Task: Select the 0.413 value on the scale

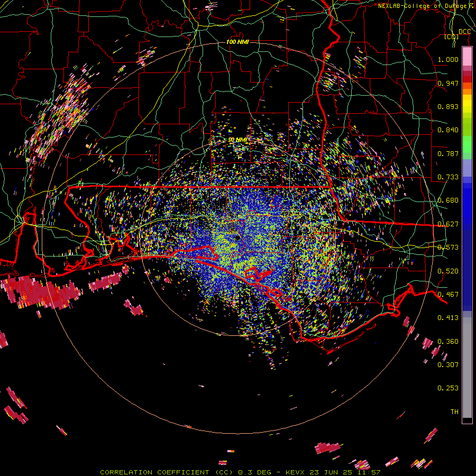Action: pyautogui.click(x=448, y=318)
